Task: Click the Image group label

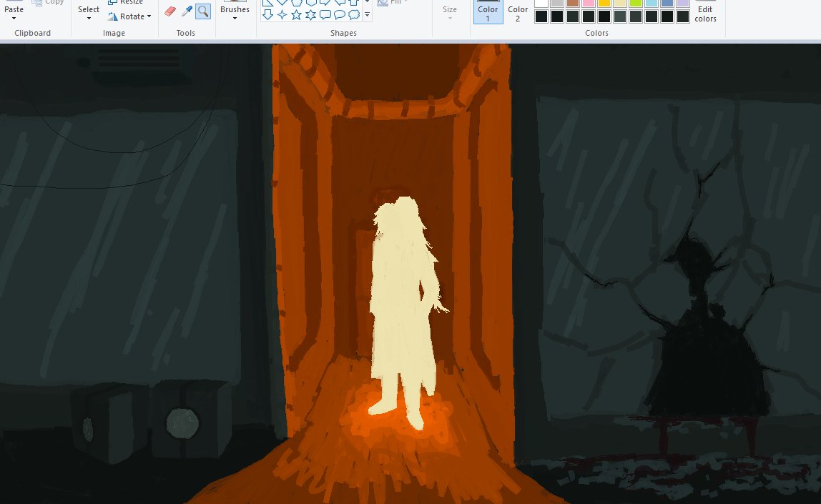Action: (x=114, y=33)
